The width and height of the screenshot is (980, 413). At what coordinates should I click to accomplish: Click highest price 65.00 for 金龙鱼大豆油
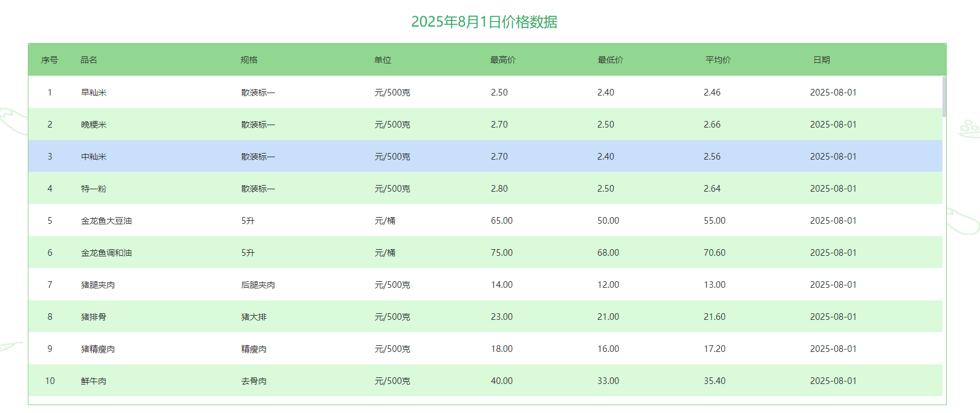tap(502, 221)
